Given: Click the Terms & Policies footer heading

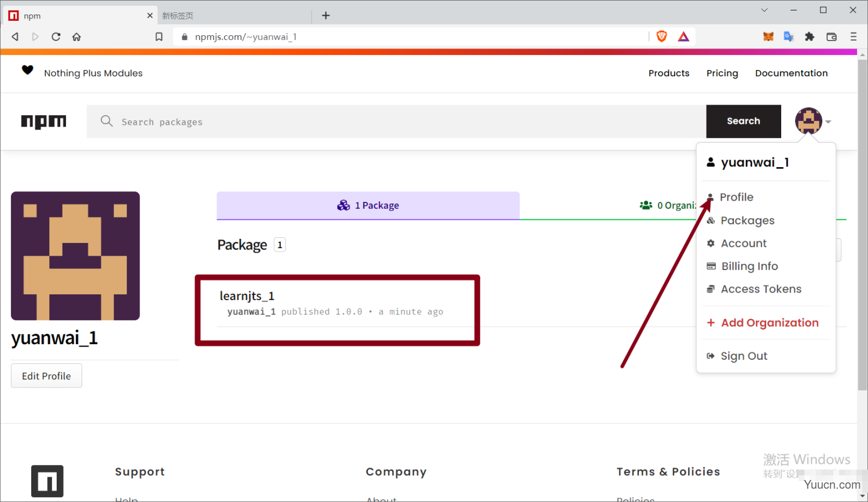Looking at the screenshot, I should pyautogui.click(x=668, y=472).
